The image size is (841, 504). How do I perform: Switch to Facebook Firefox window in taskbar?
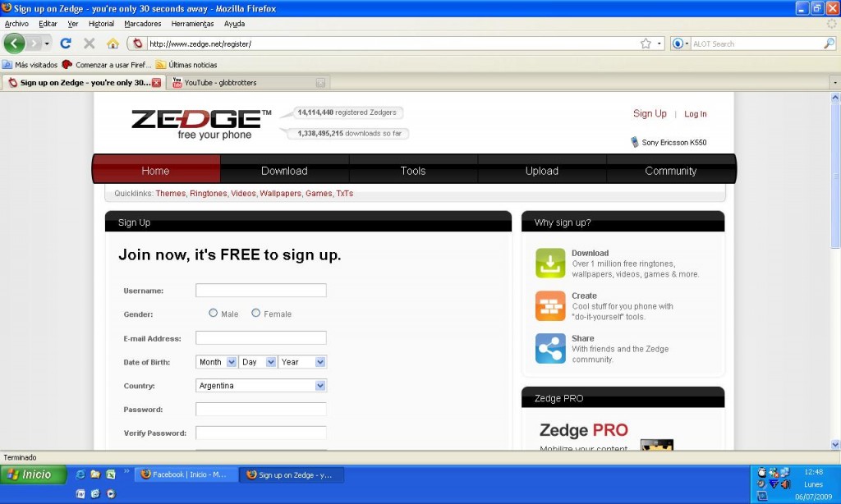[x=185, y=474]
